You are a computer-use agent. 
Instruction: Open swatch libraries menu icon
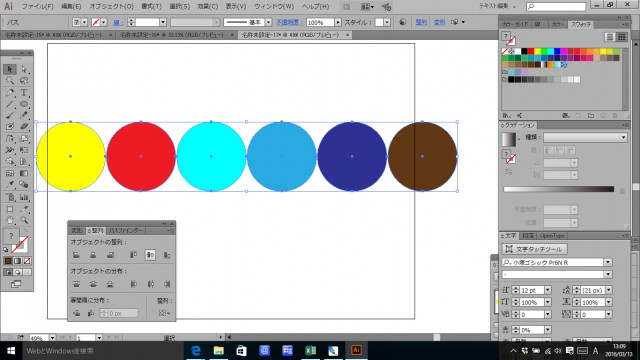click(x=507, y=116)
